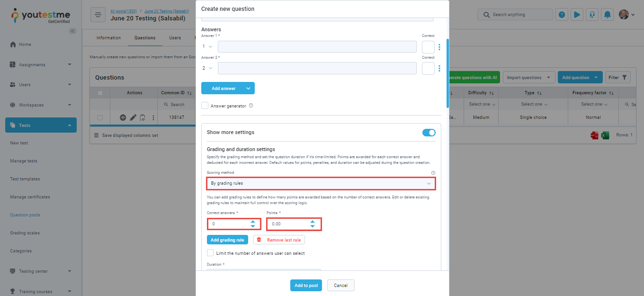Image resolution: width=644 pixels, height=296 pixels.
Task: Expand the Add answer dropdown arrow
Action: [248, 89]
